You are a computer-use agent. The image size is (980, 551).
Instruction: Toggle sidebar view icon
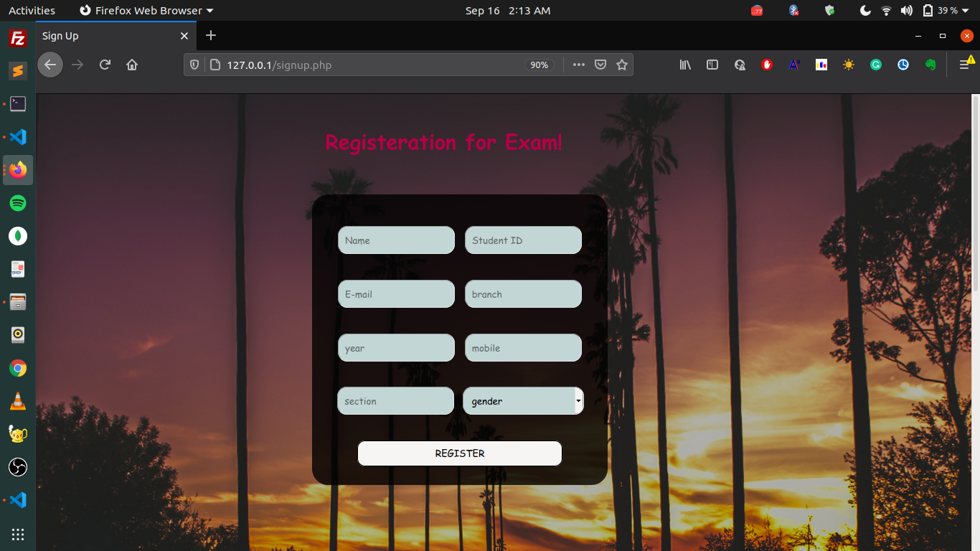click(712, 65)
